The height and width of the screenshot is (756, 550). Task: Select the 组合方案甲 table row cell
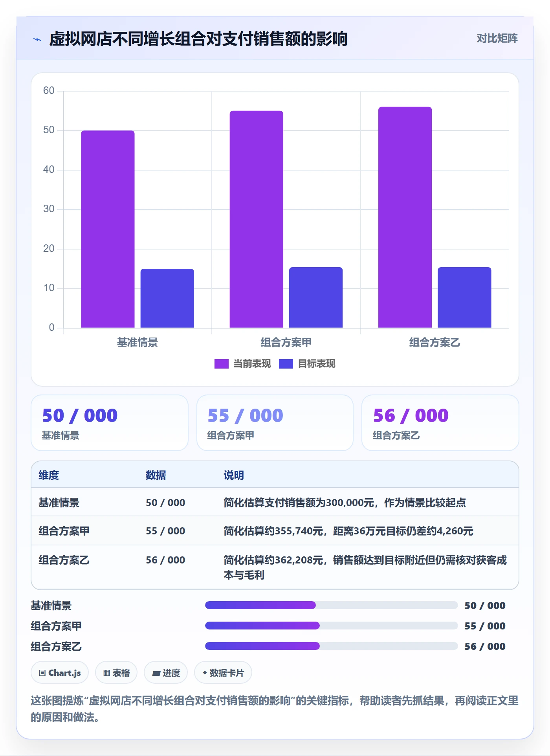[x=64, y=531]
